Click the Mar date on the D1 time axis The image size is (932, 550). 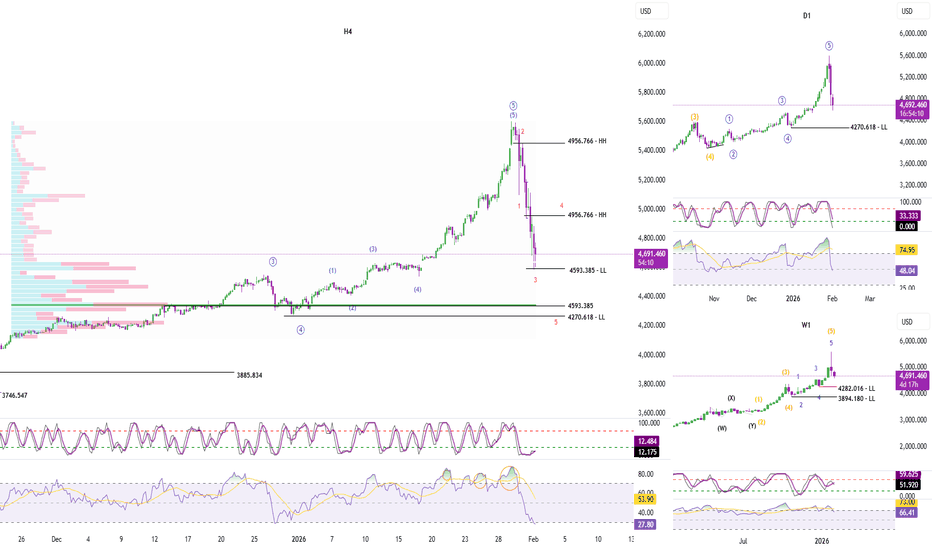click(870, 298)
